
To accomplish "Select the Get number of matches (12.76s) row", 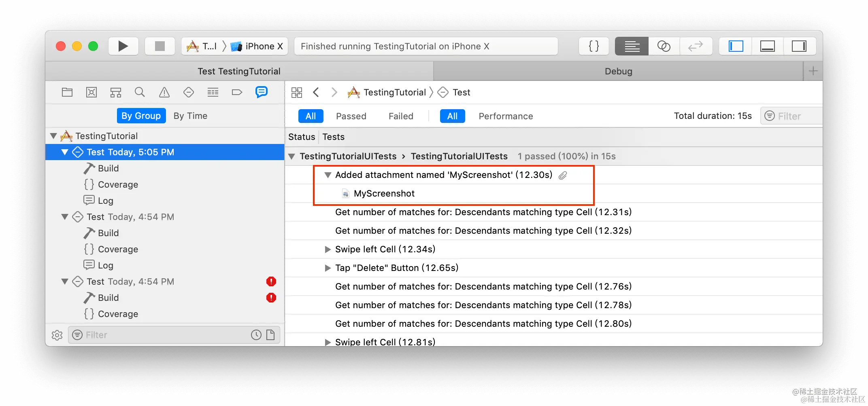I will [554, 286].
